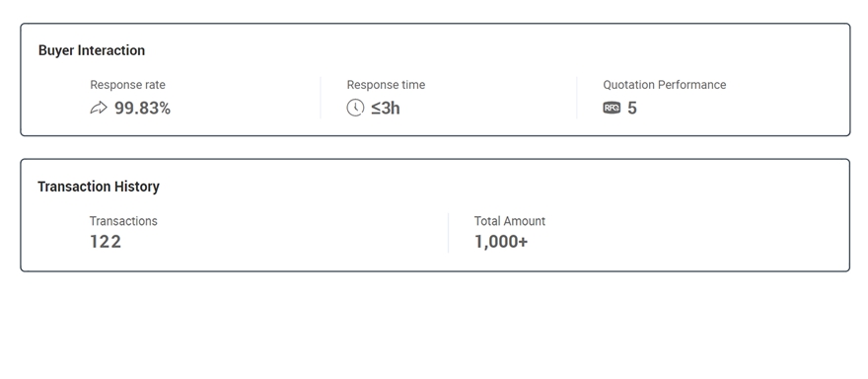Select the ≤3h response time value
This screenshot has width=868, height=379.
click(386, 108)
